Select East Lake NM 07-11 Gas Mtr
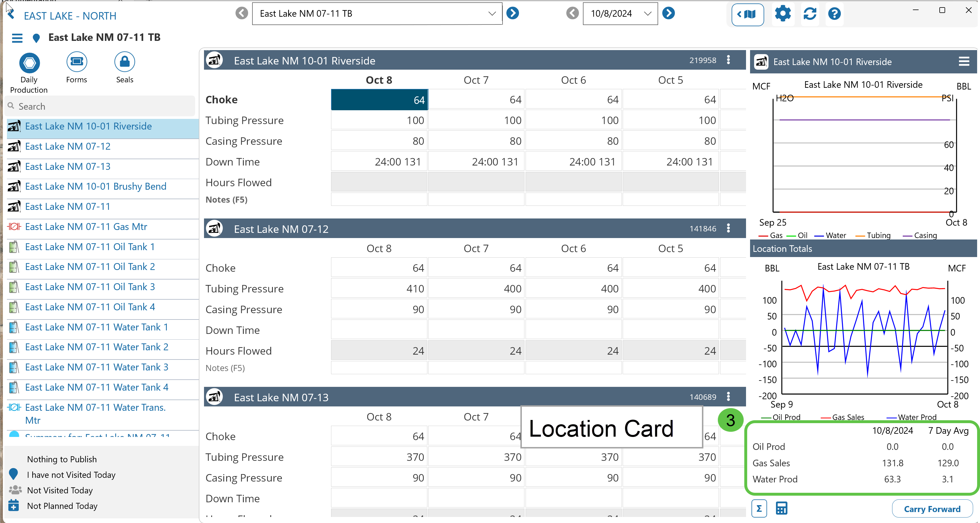 [x=86, y=227]
